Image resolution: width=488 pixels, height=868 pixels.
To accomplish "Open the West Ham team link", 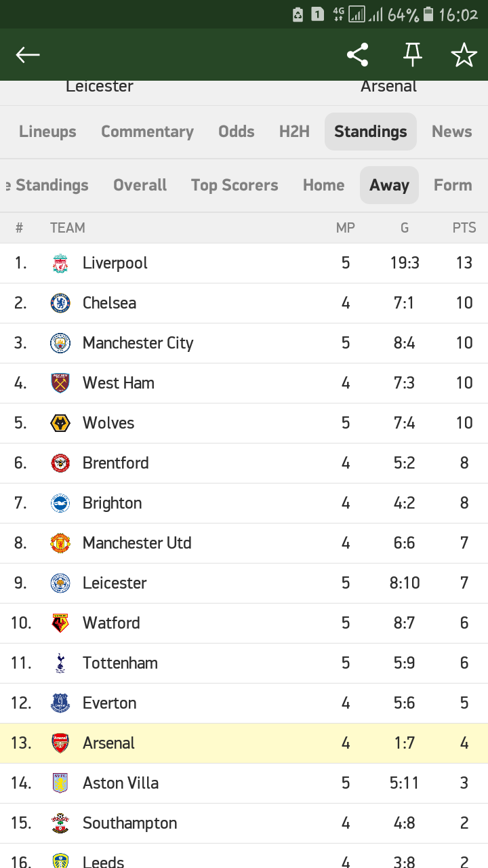I will (119, 383).
